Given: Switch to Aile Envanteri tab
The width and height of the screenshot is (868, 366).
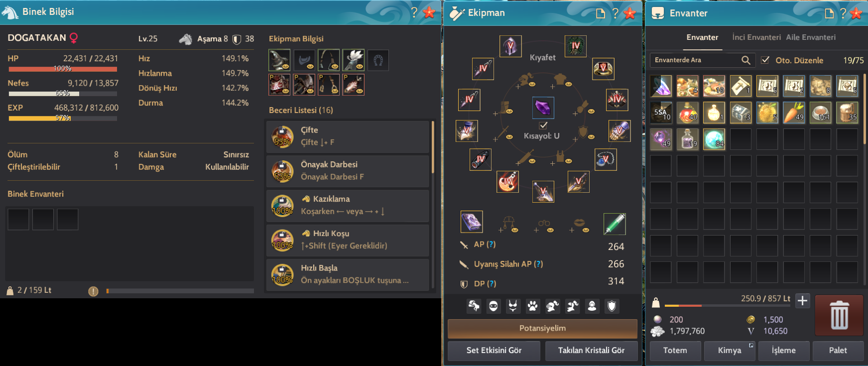Looking at the screenshot, I should (x=811, y=37).
